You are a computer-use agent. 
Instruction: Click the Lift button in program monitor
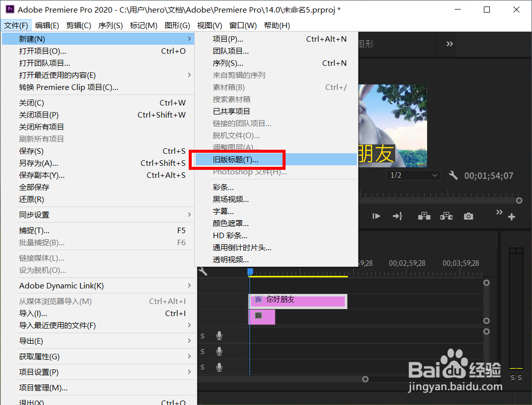(424, 216)
